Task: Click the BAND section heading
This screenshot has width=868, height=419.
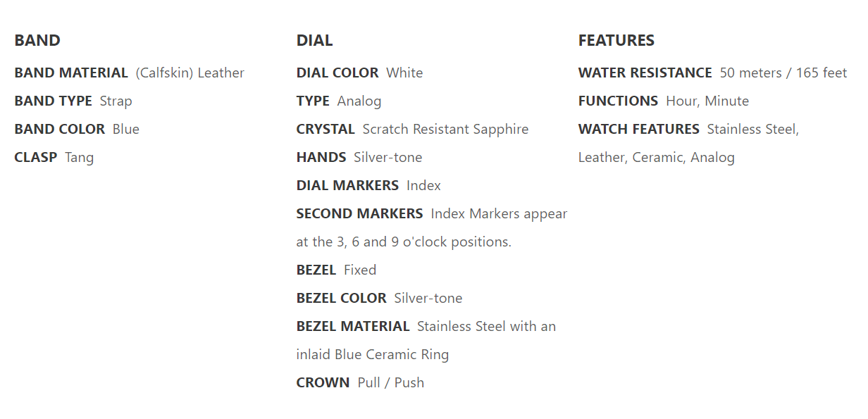Action: 37,40
